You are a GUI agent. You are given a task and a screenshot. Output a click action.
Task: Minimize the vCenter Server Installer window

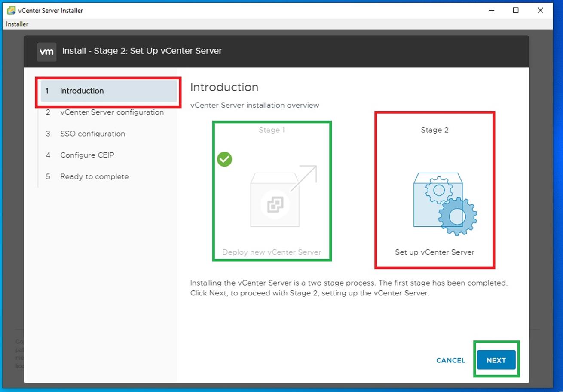(491, 10)
